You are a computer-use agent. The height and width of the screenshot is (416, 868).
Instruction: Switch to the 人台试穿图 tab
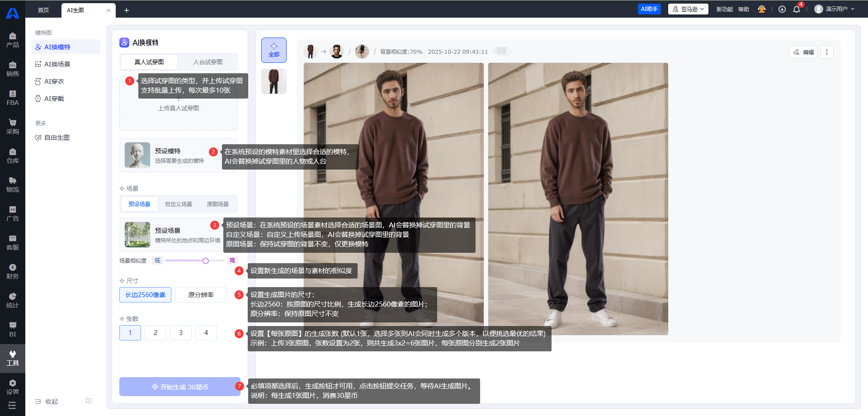(x=208, y=62)
